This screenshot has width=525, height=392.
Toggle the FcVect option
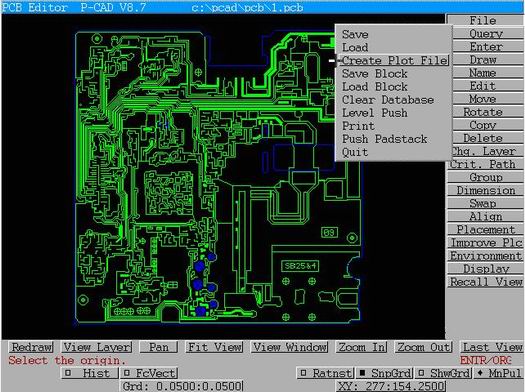tap(149, 373)
